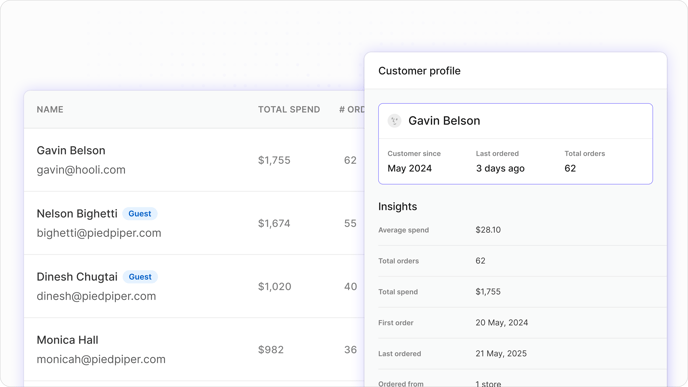Click the 55 orders count cell
Image resolution: width=688 pixels, height=387 pixels.
point(350,223)
